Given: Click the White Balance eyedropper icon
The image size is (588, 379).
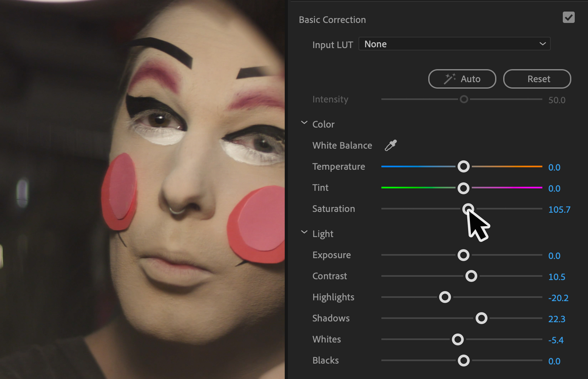Looking at the screenshot, I should pos(391,145).
